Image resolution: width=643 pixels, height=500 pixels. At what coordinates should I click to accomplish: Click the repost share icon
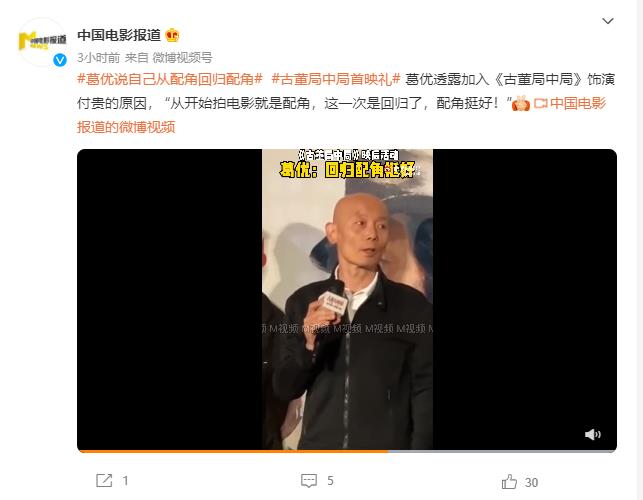click(x=104, y=480)
